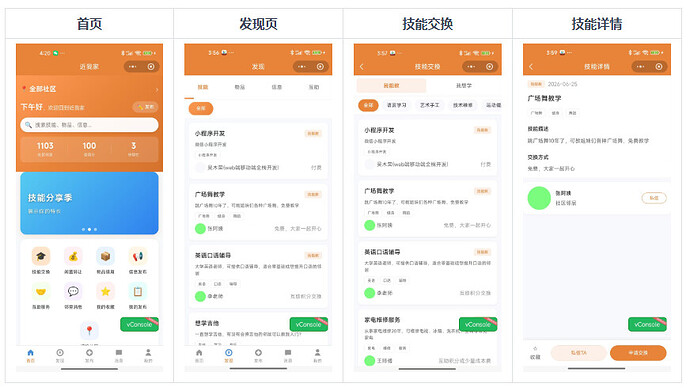Click the vConsole button on 首页
The image size is (690, 390).
click(x=139, y=324)
